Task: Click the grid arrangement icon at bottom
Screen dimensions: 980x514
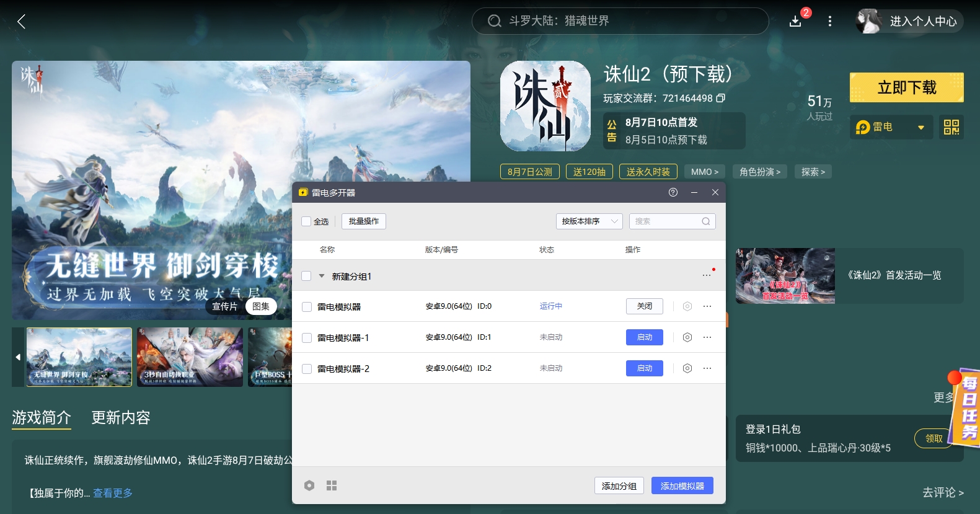Action: click(x=332, y=485)
